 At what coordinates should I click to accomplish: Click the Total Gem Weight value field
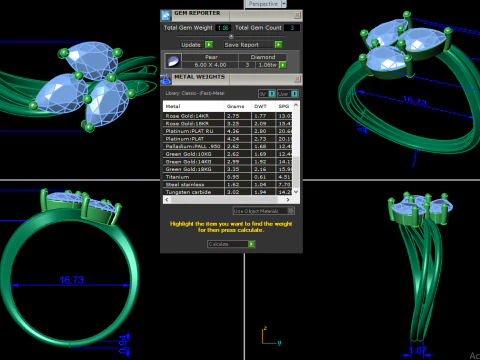(223, 28)
